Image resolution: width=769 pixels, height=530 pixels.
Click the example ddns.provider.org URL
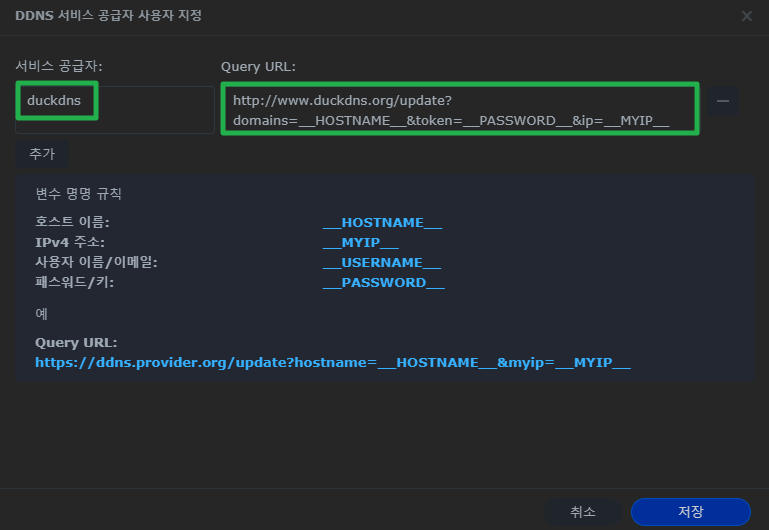tap(333, 362)
